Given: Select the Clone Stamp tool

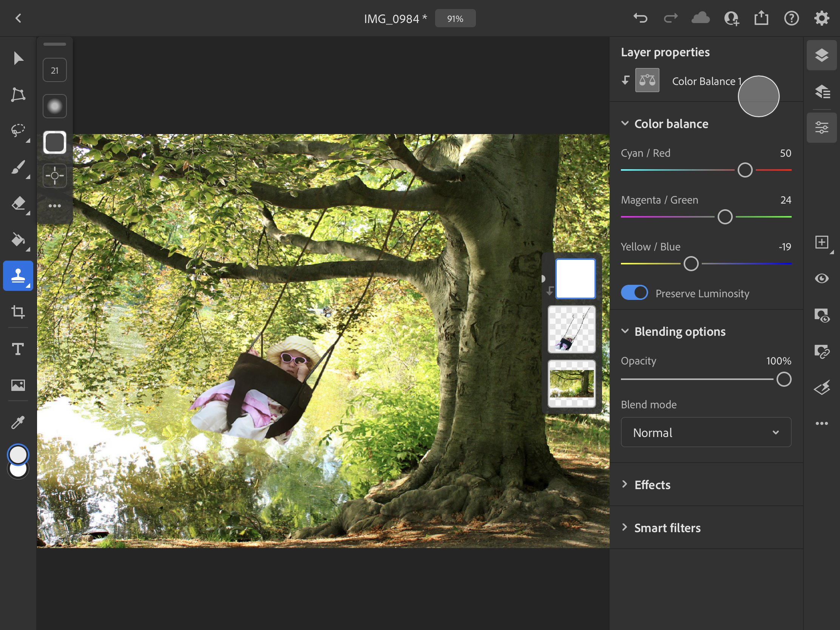Looking at the screenshot, I should pos(18,276).
